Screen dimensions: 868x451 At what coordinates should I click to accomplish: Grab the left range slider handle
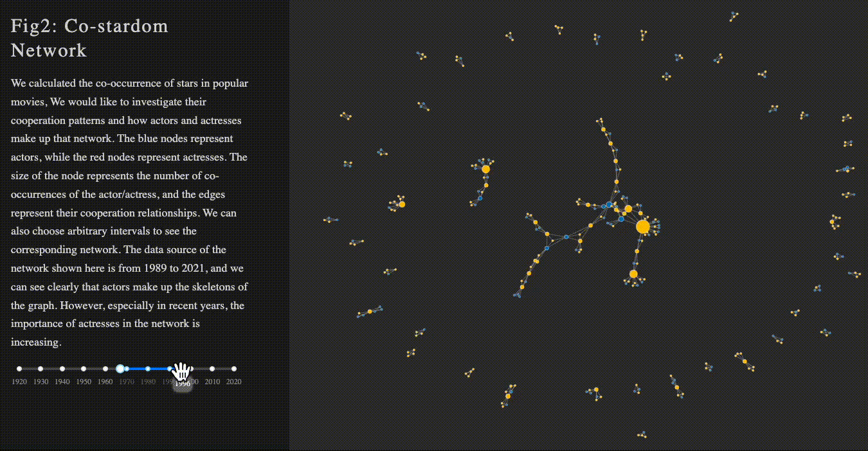point(120,369)
